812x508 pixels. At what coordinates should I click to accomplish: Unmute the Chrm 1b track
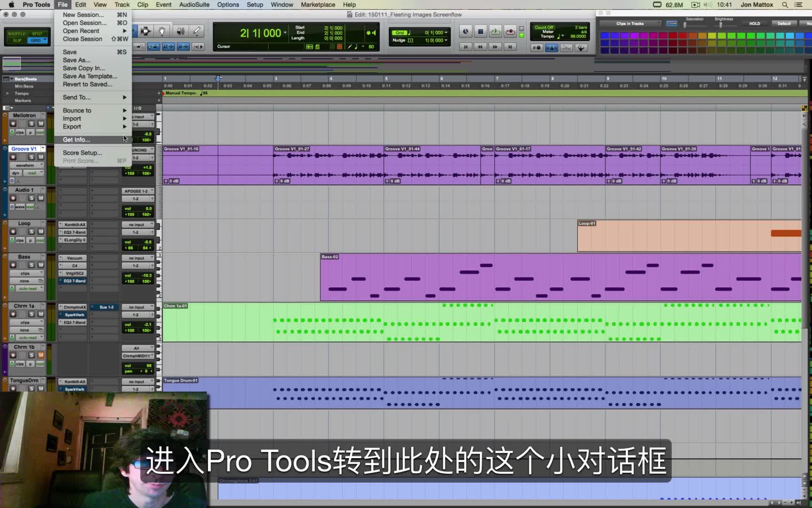click(41, 355)
